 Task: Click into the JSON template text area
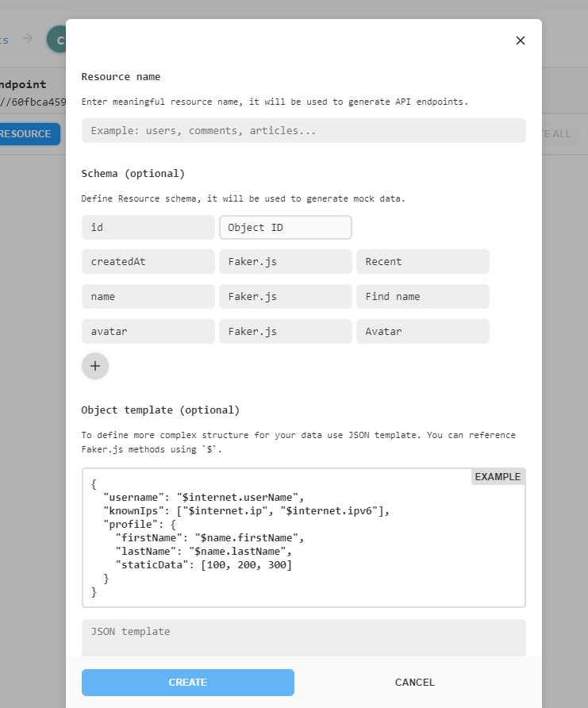point(303,637)
